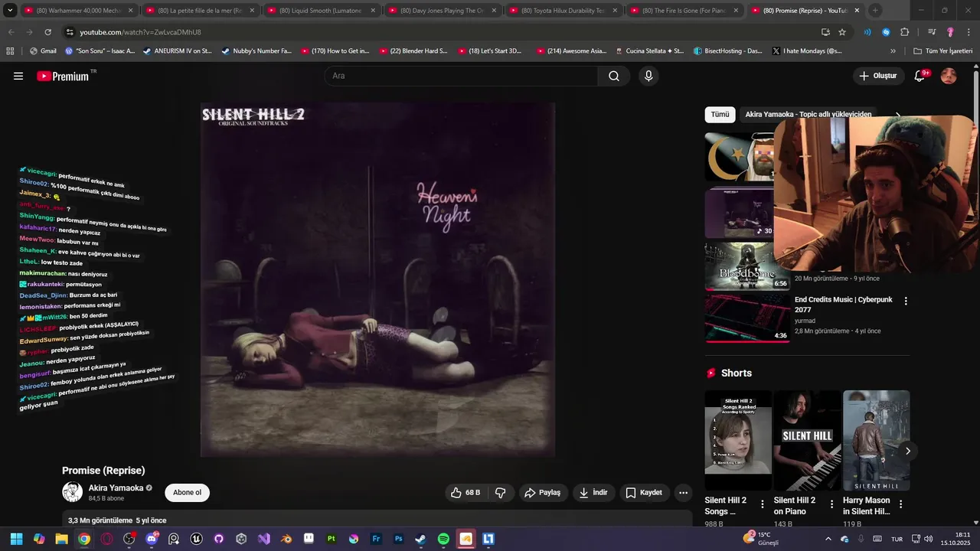Dislike the video with thumbs down

point(501,493)
